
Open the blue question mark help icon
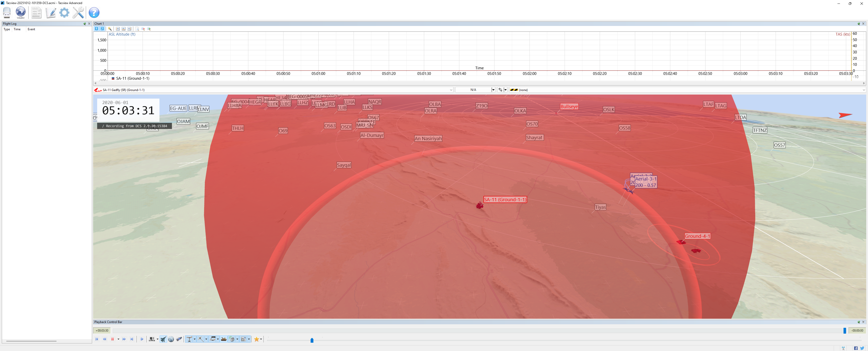tap(94, 12)
